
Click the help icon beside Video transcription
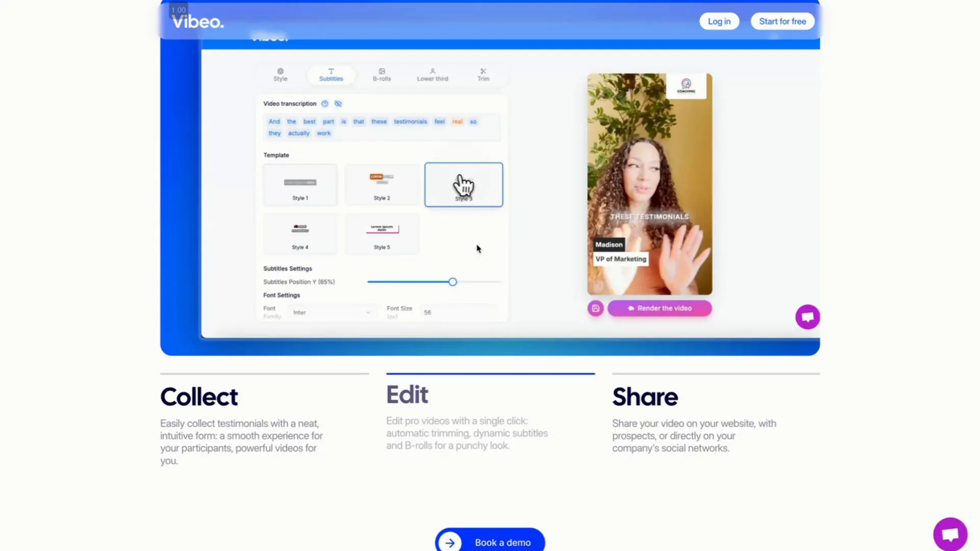[325, 104]
